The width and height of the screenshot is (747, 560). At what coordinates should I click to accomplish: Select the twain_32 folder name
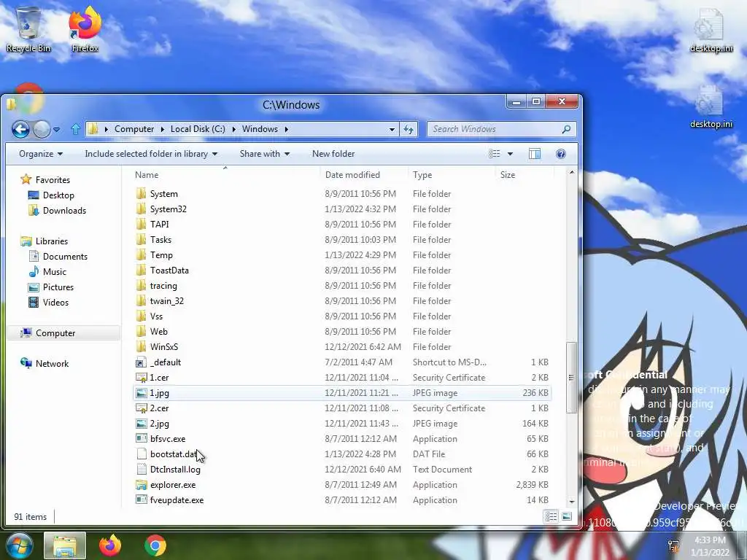tap(167, 301)
